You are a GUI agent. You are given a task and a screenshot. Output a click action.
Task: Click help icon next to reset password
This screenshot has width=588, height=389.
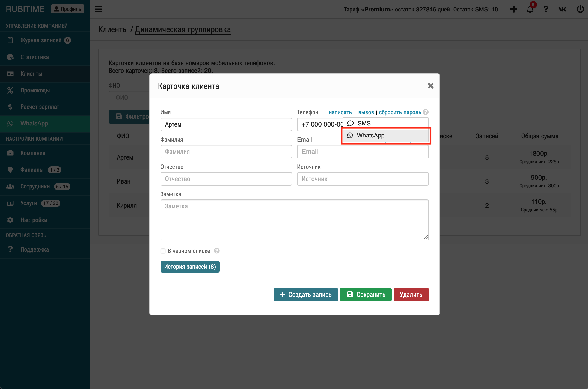pos(426,112)
